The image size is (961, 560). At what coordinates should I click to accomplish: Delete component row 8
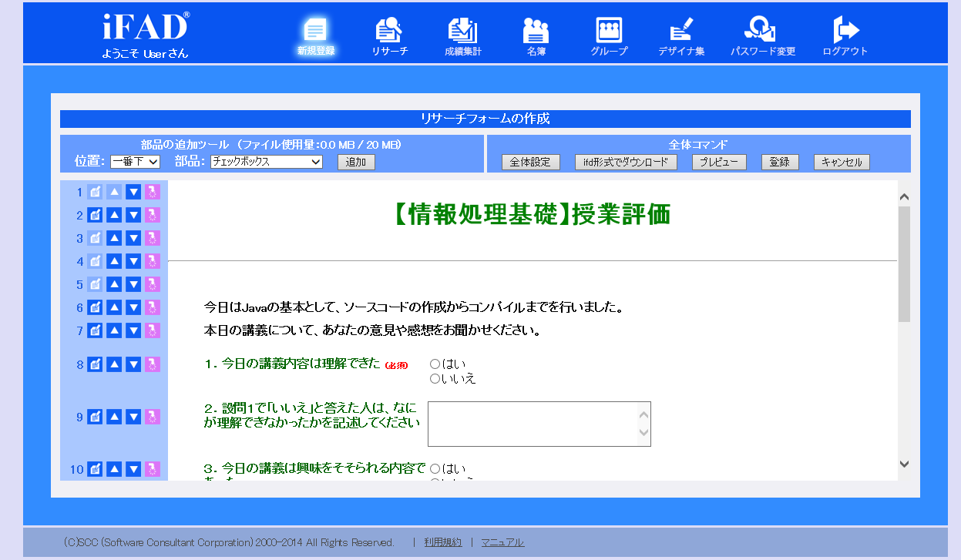pyautogui.click(x=153, y=364)
